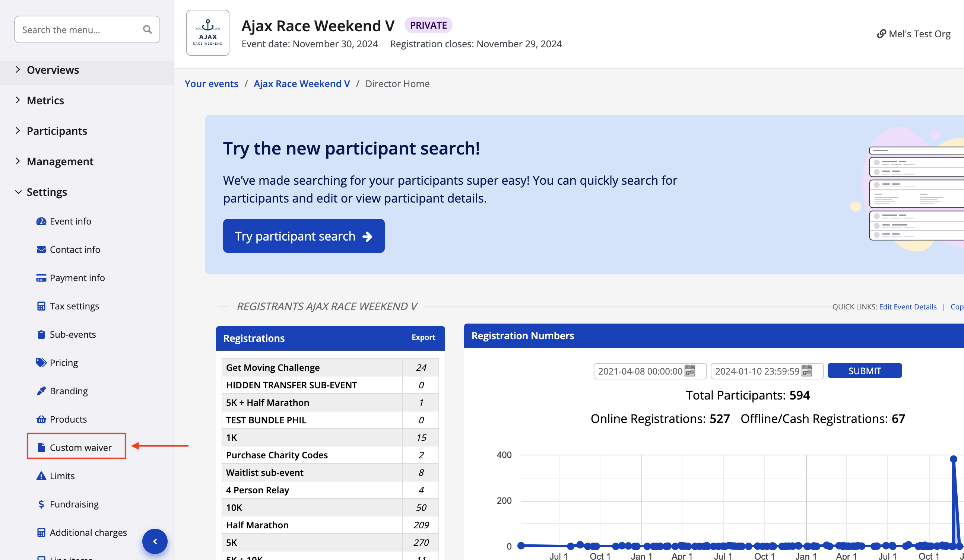The image size is (964, 560).
Task: Open the Custom waiver menu item
Action: 80,448
